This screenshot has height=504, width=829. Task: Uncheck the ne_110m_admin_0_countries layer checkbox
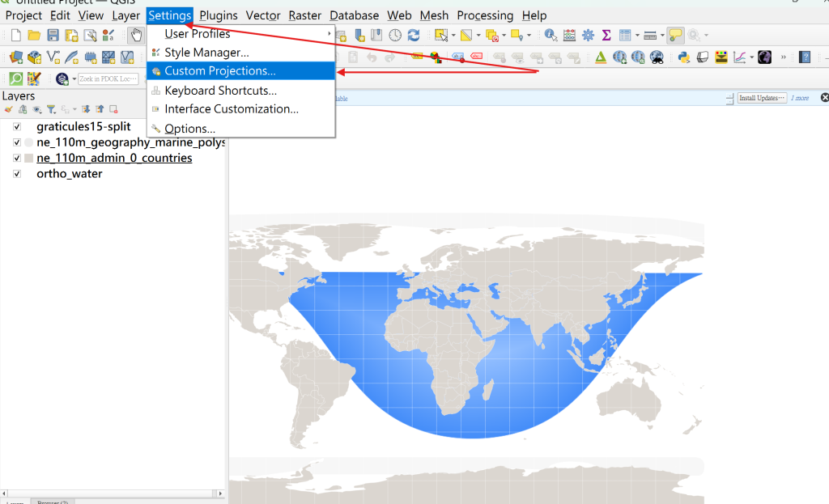point(17,158)
